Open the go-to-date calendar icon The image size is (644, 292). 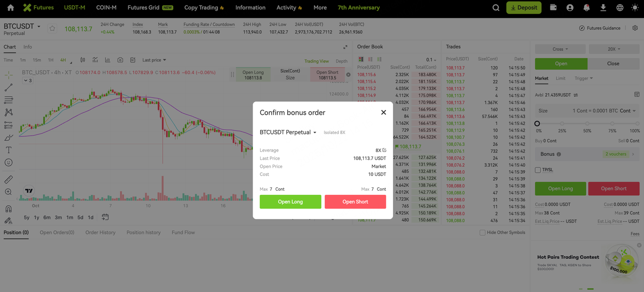tap(105, 217)
